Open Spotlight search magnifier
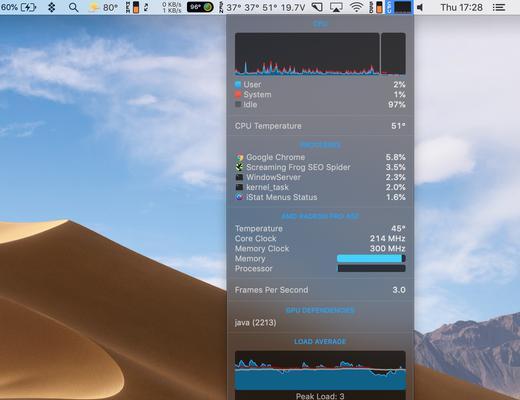520x400 pixels. click(x=74, y=7)
